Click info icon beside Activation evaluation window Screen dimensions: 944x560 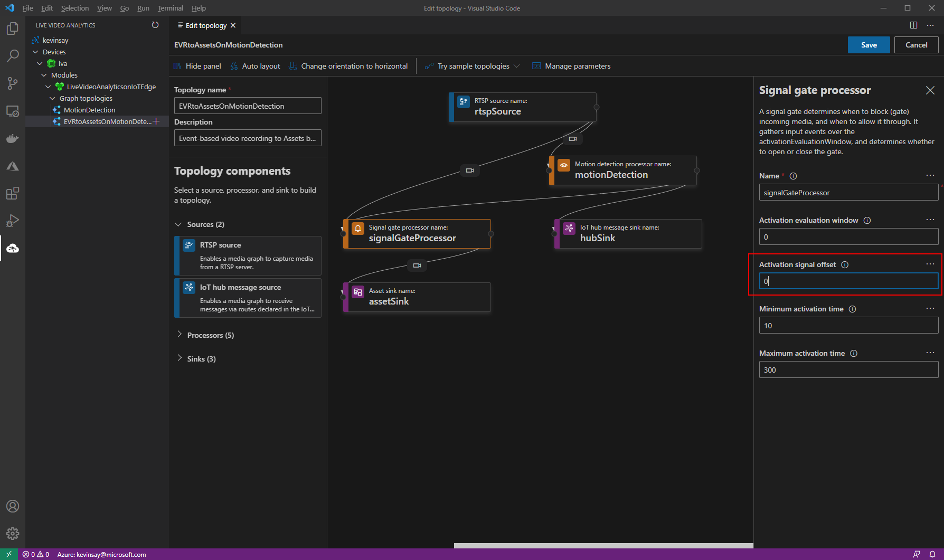click(x=867, y=220)
